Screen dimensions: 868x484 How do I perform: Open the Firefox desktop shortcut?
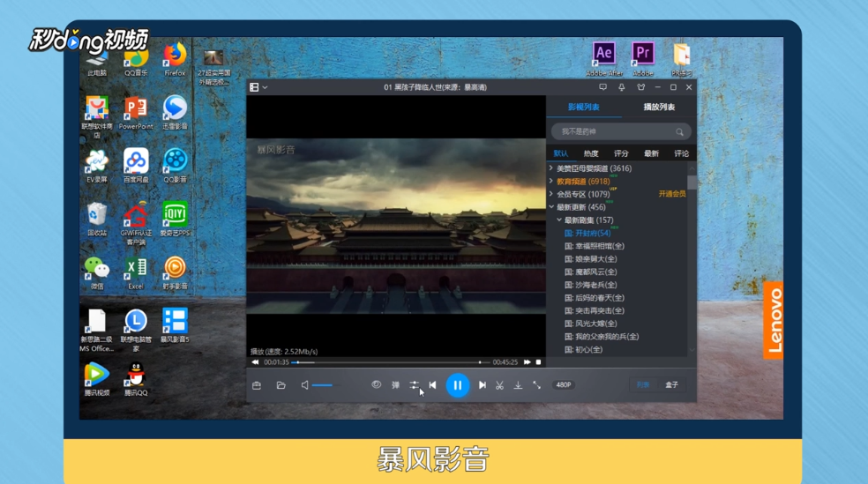click(x=175, y=60)
